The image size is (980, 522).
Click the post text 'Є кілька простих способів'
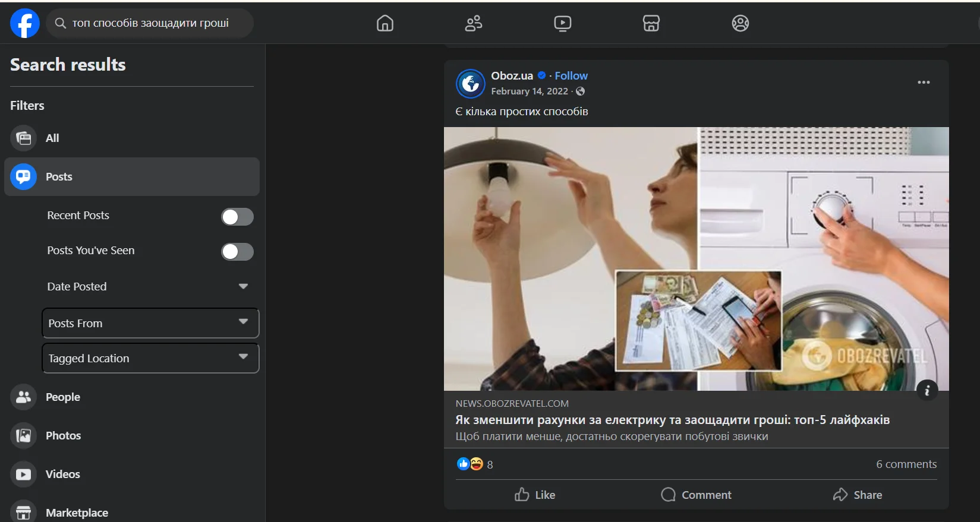(x=521, y=111)
